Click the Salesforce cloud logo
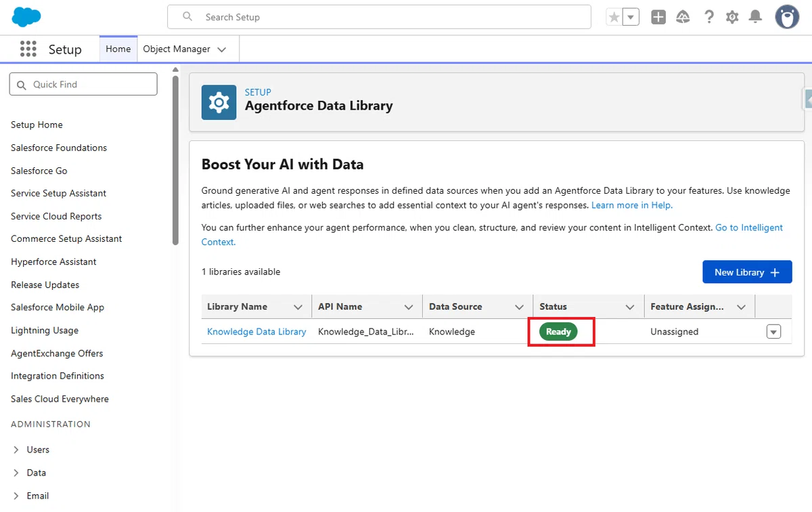Image resolution: width=812 pixels, height=512 pixels. 26,17
